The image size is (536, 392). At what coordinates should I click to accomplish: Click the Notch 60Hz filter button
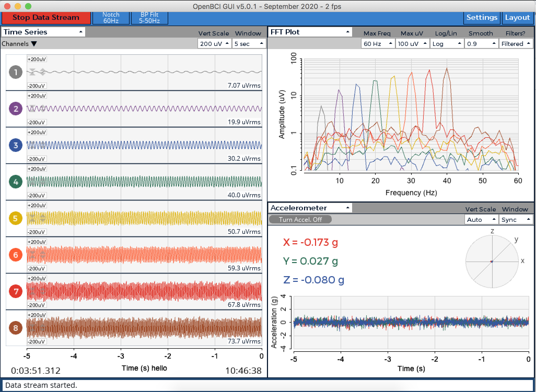click(111, 17)
